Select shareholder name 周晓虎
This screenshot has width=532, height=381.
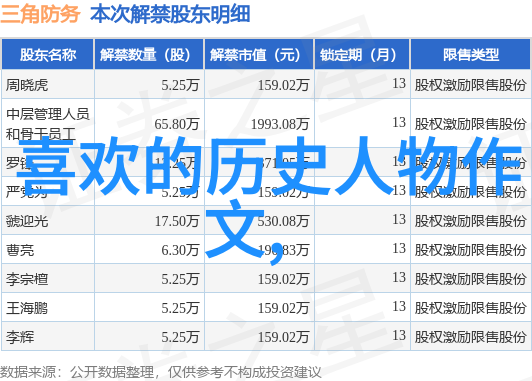[x=27, y=85]
